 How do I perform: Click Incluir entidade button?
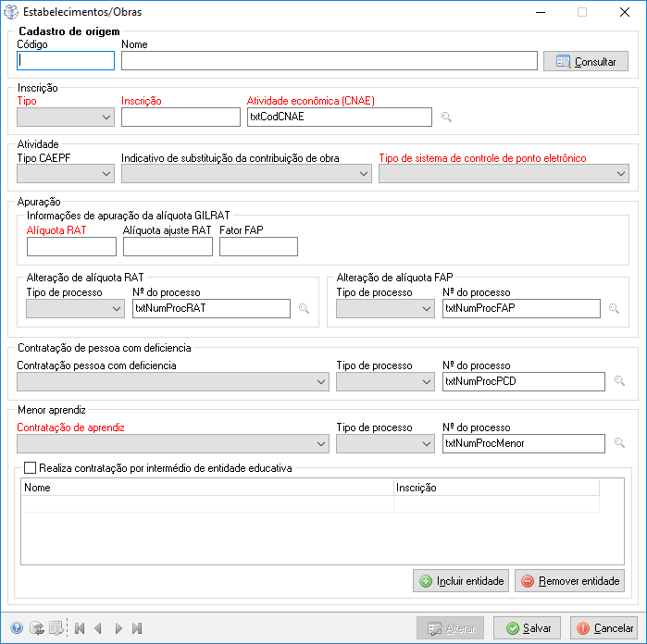tap(461, 581)
